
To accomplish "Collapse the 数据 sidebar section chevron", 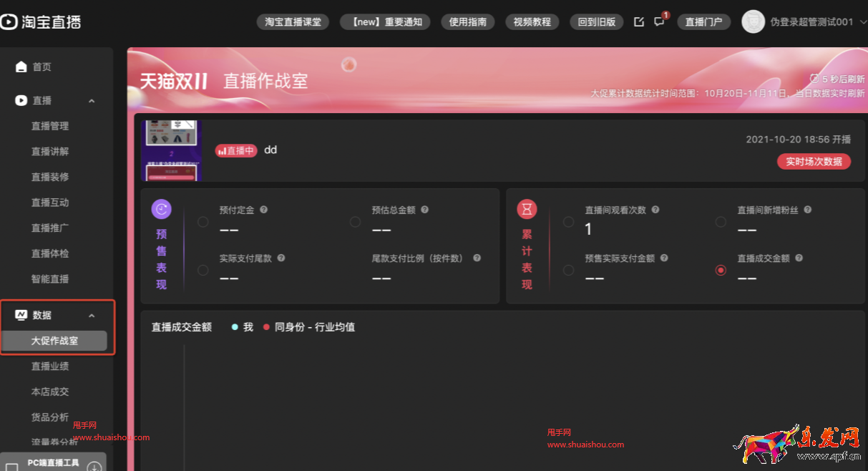I will pos(92,316).
